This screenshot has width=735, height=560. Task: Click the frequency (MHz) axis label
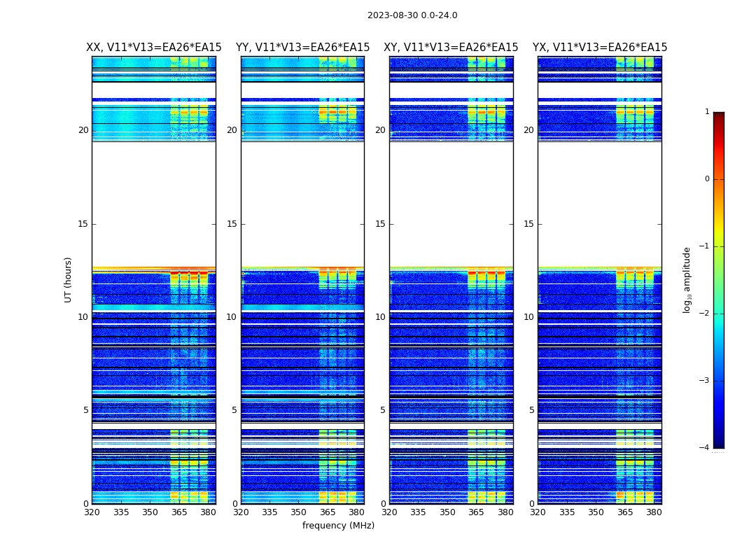(x=338, y=525)
